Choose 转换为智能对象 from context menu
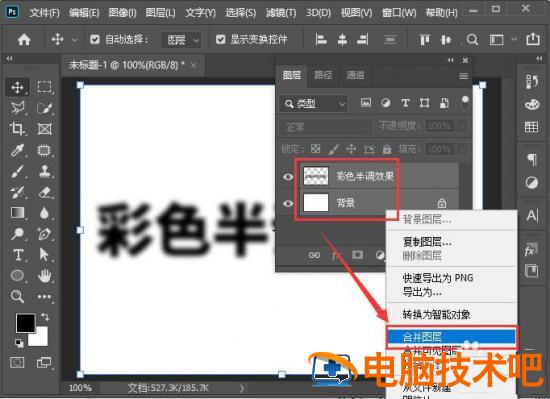This screenshot has width=550, height=399. click(452, 315)
